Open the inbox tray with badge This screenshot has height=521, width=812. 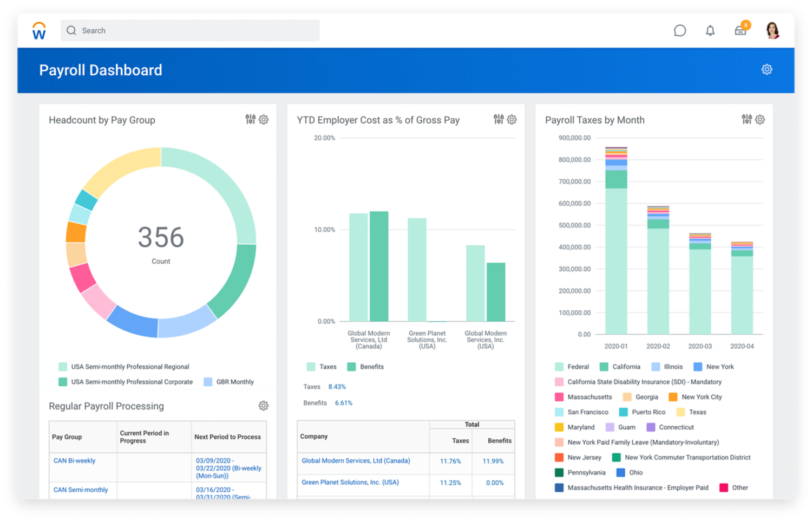(740, 31)
